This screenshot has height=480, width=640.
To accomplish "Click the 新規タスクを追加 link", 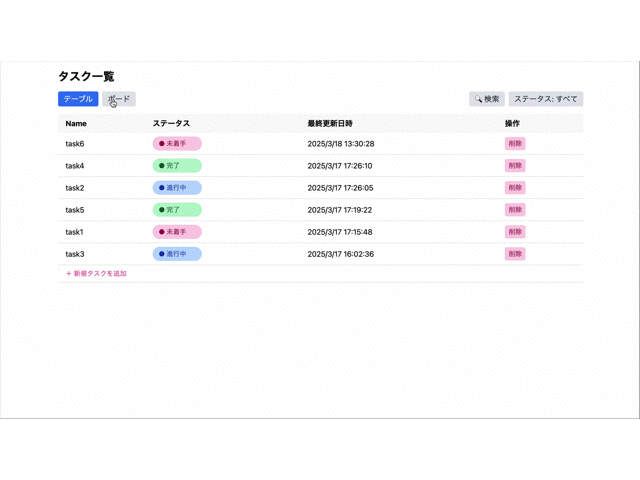I will coord(96,273).
